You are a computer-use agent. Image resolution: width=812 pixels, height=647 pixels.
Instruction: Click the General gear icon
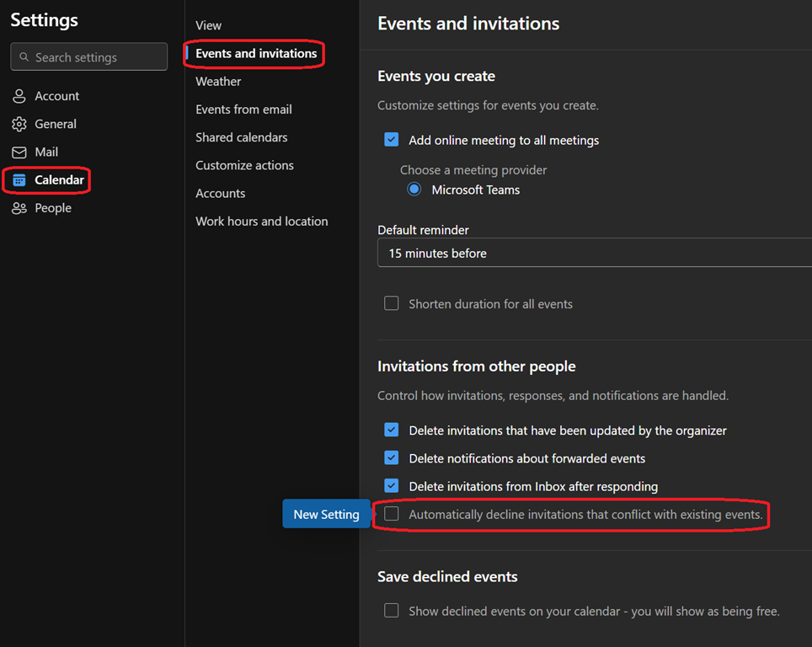click(19, 124)
